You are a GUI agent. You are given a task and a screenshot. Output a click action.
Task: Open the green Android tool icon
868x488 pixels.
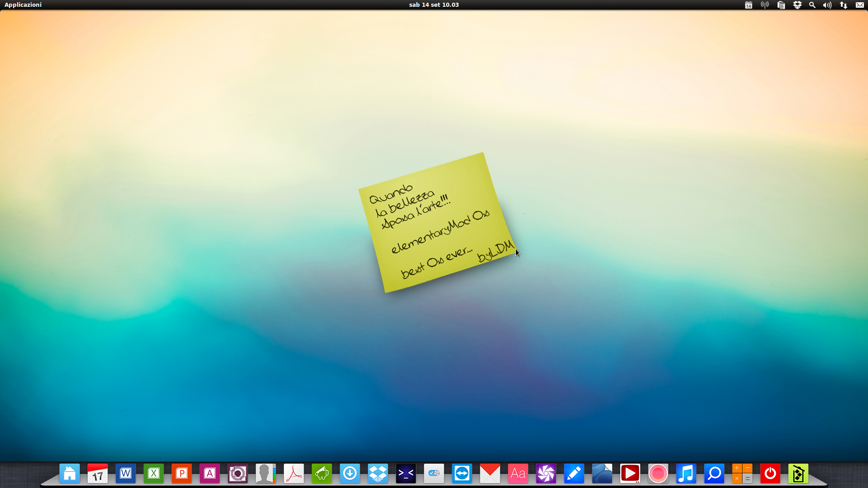click(x=322, y=474)
